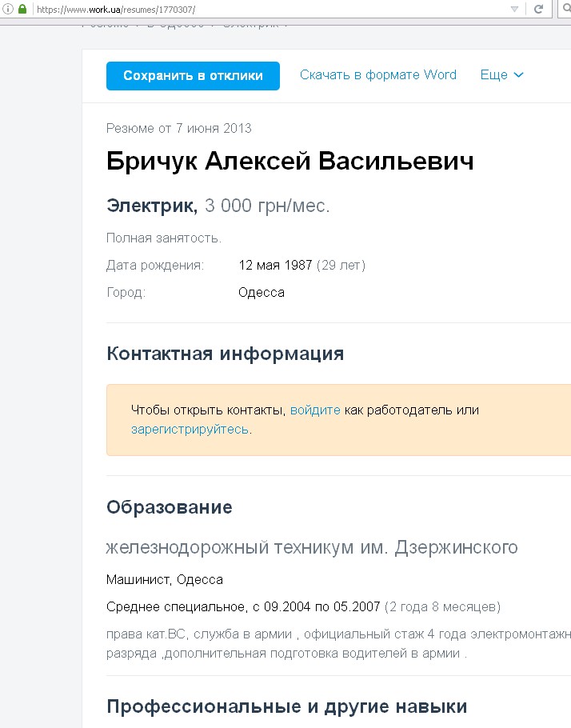This screenshot has width=571, height=728.
Task: Expand the "Еще" dropdown menu
Action: pyautogui.click(x=501, y=75)
